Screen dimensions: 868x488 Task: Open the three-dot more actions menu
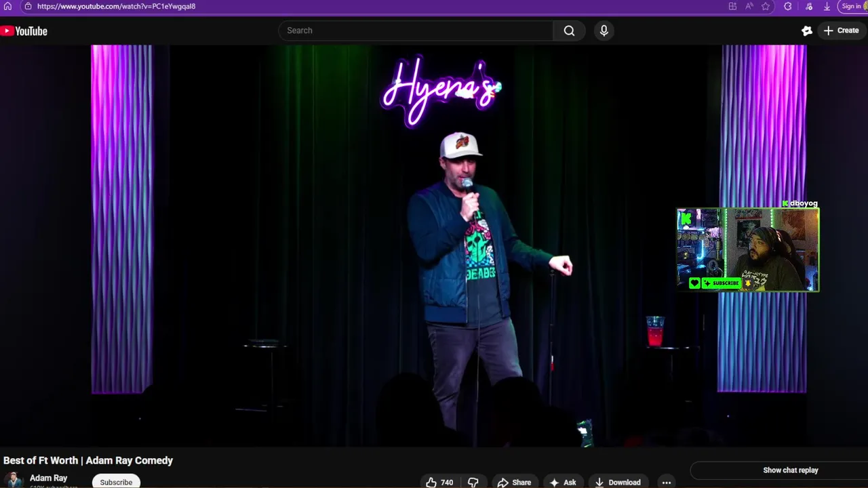(x=667, y=482)
